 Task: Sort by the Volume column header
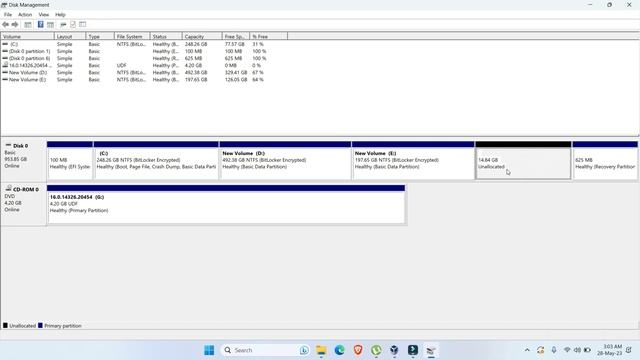27,37
